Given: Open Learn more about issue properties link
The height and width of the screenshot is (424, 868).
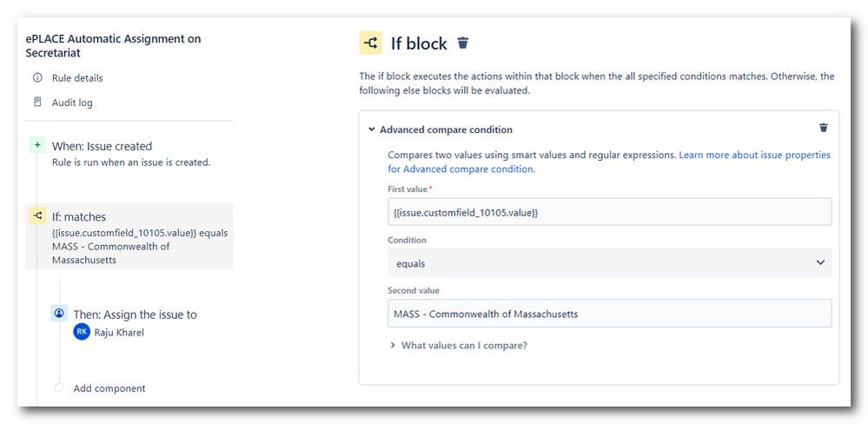Looking at the screenshot, I should 609,162.
